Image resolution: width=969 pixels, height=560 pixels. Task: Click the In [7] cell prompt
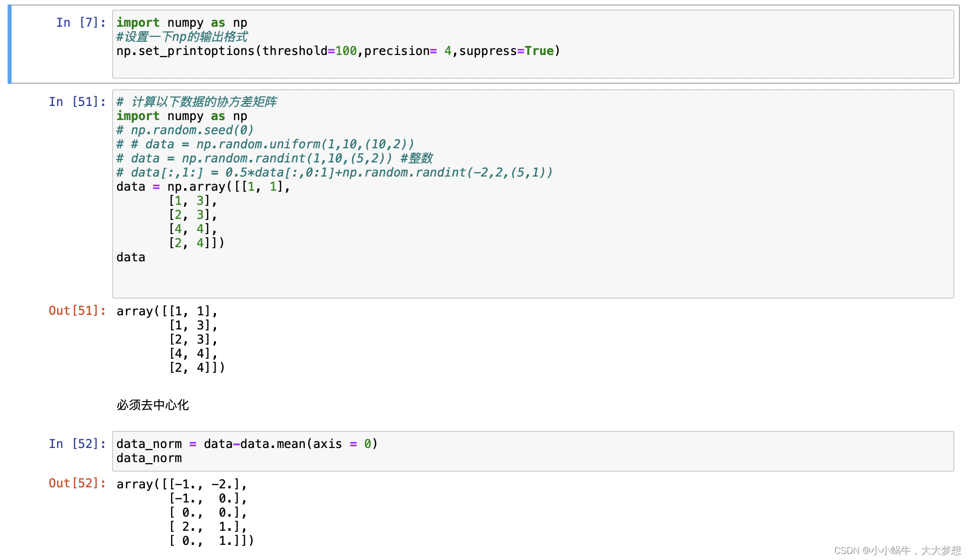pos(81,23)
